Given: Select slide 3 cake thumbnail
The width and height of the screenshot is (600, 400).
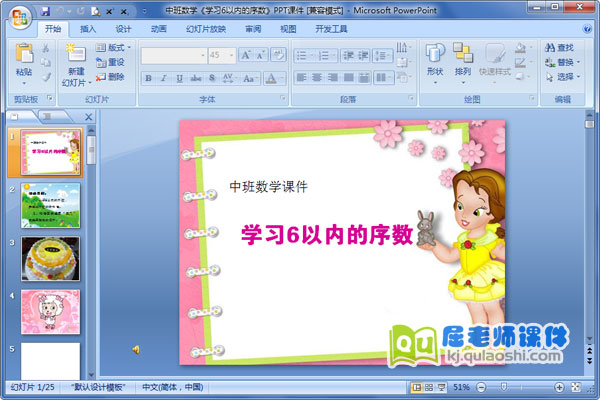Looking at the screenshot, I should 51,259.
